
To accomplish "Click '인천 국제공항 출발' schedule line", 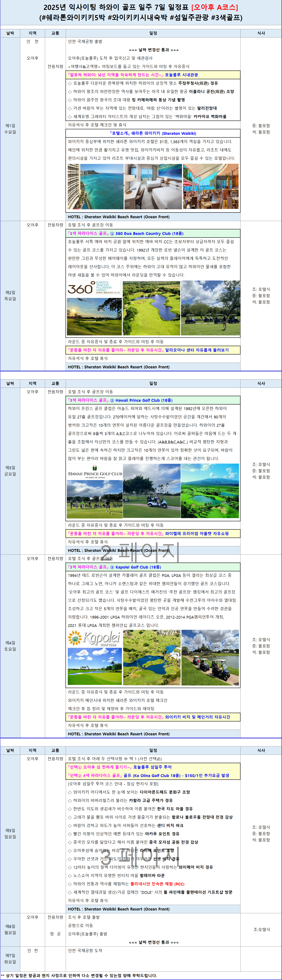I will coord(85,42).
